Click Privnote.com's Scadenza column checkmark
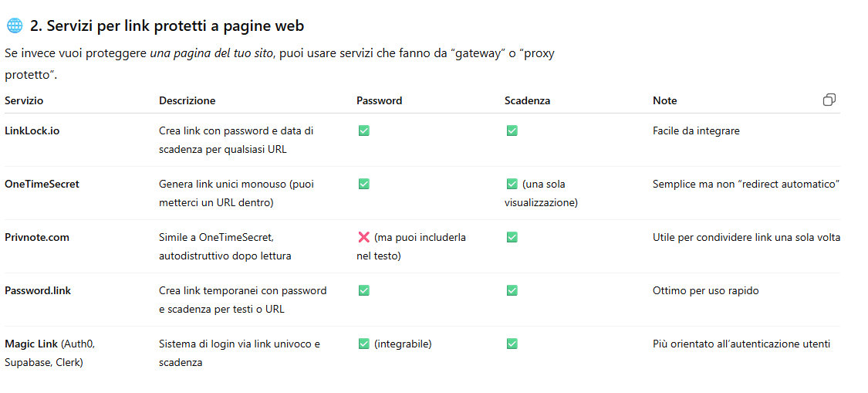The height and width of the screenshot is (393, 868). (512, 237)
